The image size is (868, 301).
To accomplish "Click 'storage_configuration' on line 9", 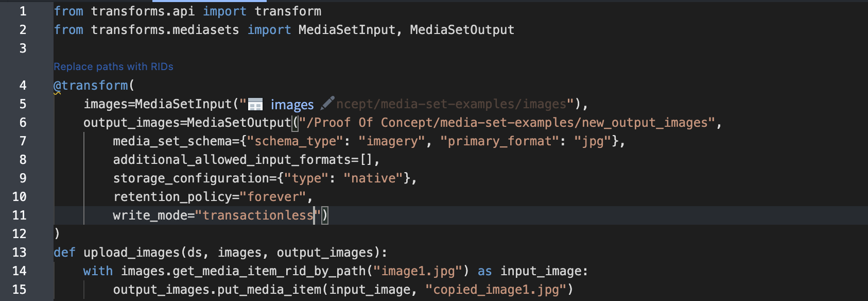I will [191, 178].
